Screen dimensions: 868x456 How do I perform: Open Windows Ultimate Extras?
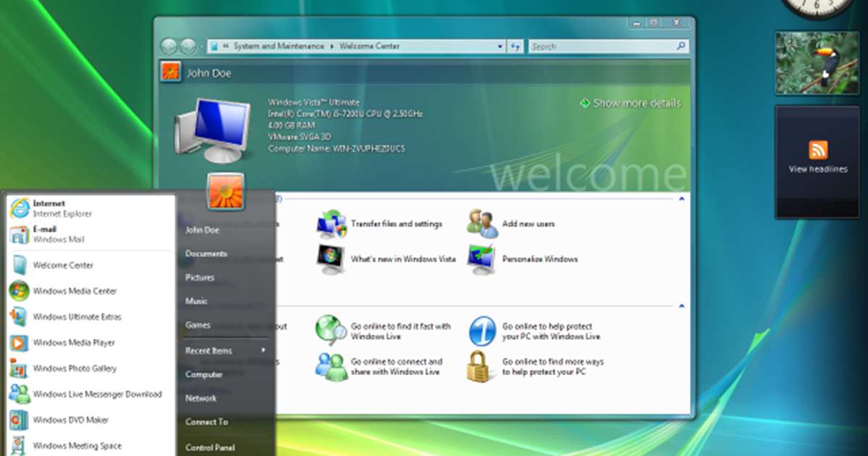point(90,317)
